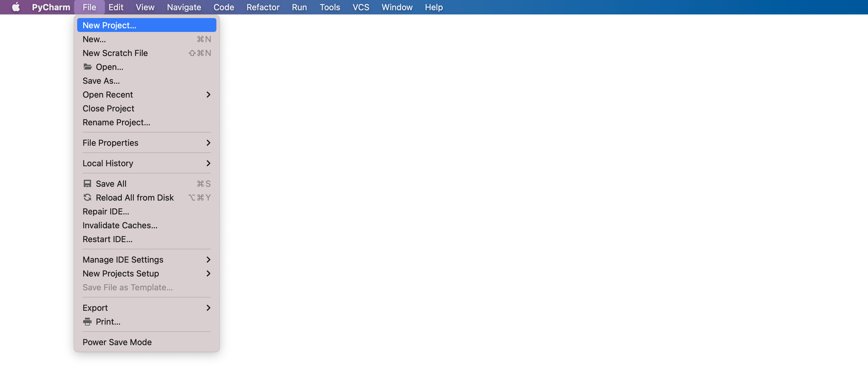Open the Apple menu
The width and height of the screenshot is (868, 368).
click(x=16, y=7)
